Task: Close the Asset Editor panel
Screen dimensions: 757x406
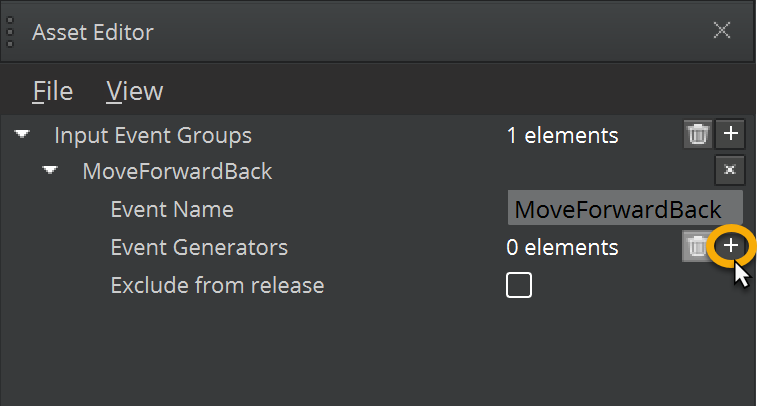Action: [721, 30]
